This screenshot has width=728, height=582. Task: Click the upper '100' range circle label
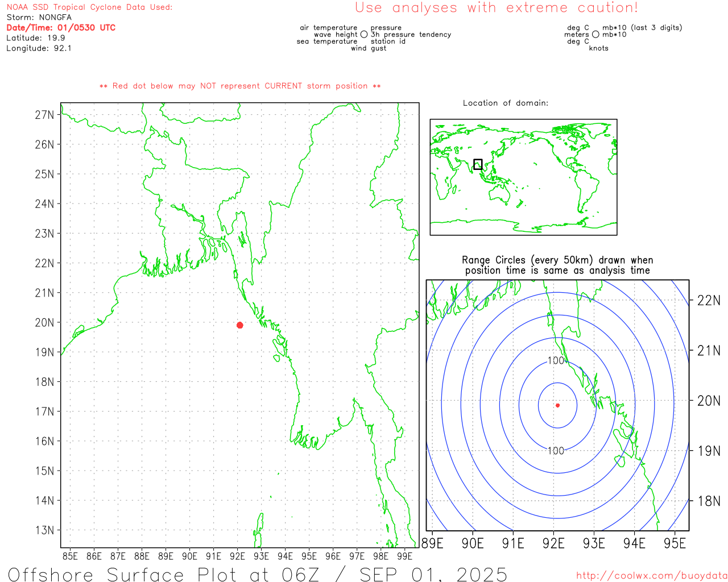556,360
